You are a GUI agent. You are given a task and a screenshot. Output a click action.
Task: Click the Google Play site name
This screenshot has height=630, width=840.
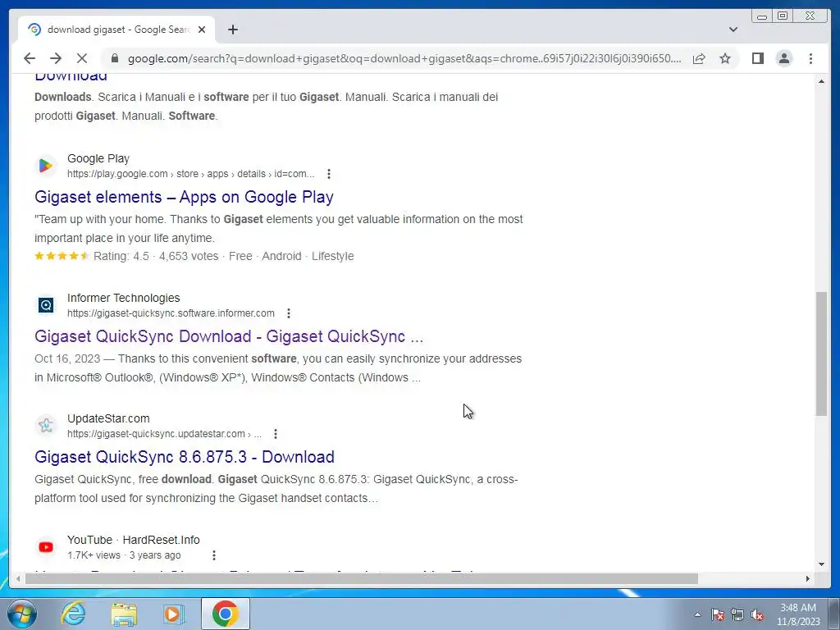[x=98, y=158]
